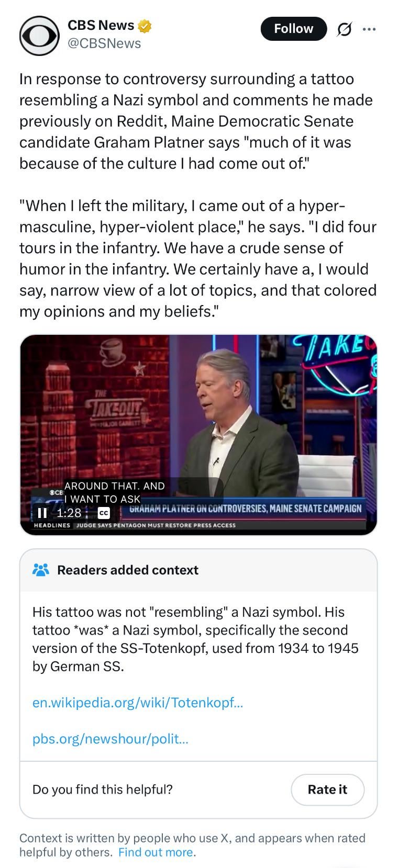Pause the video playback
Image resolution: width=398 pixels, height=868 pixels.
coord(42,512)
